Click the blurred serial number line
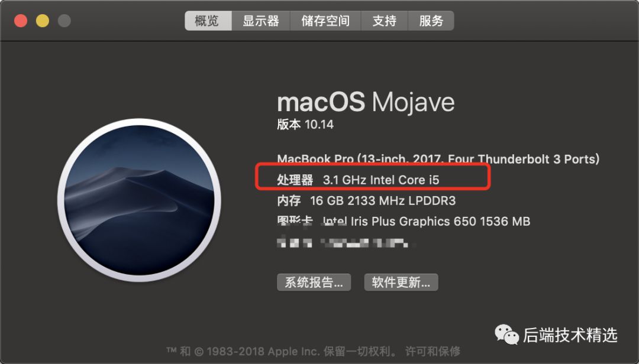 click(346, 243)
